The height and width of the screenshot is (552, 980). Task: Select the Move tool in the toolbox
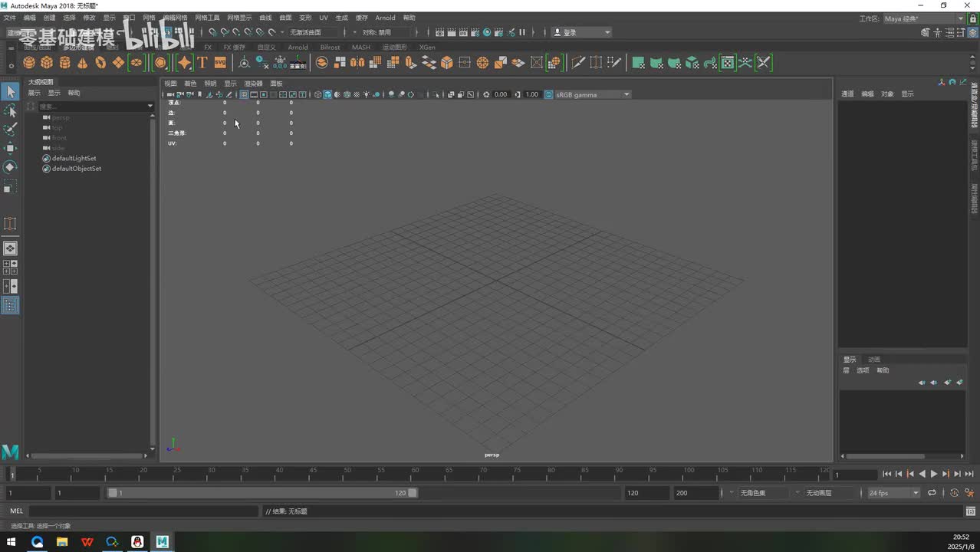click(10, 148)
